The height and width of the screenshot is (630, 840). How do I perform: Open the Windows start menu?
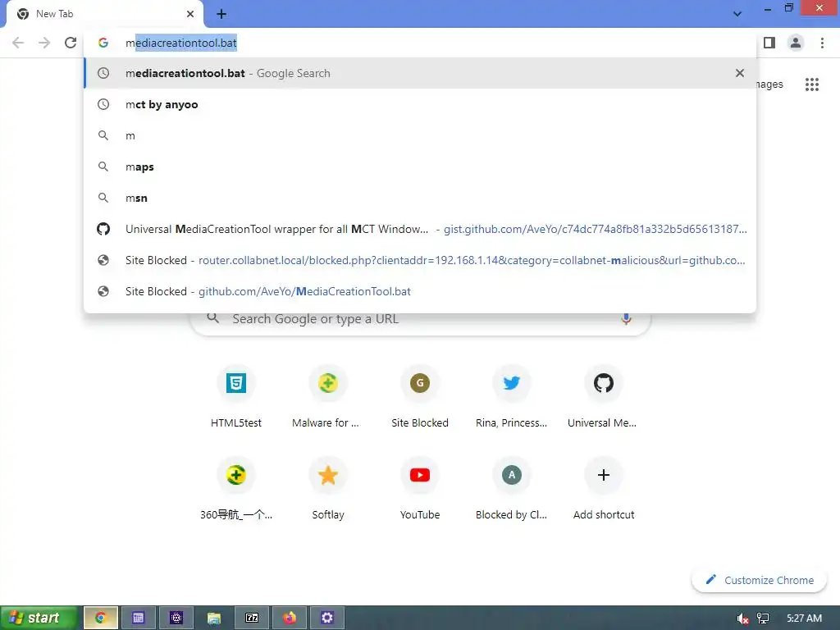click(x=39, y=618)
